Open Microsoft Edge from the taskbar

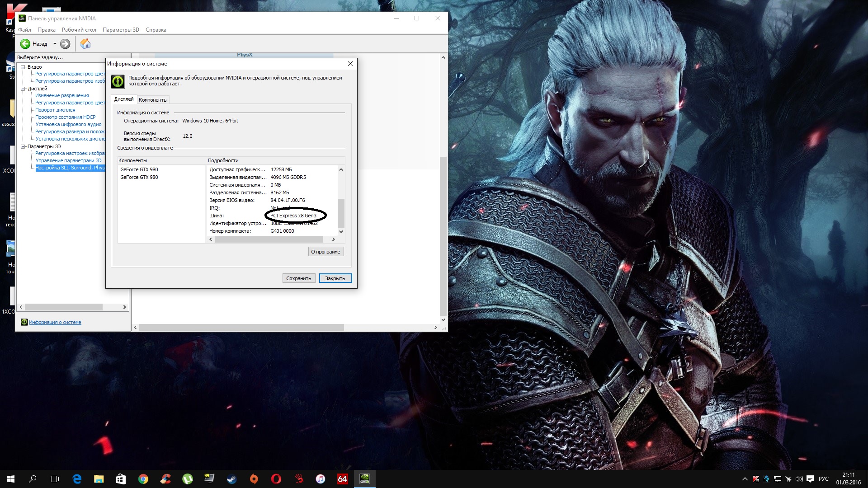tap(77, 479)
